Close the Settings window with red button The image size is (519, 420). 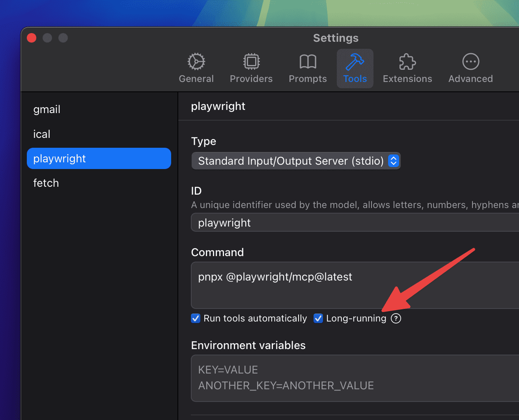coord(32,38)
